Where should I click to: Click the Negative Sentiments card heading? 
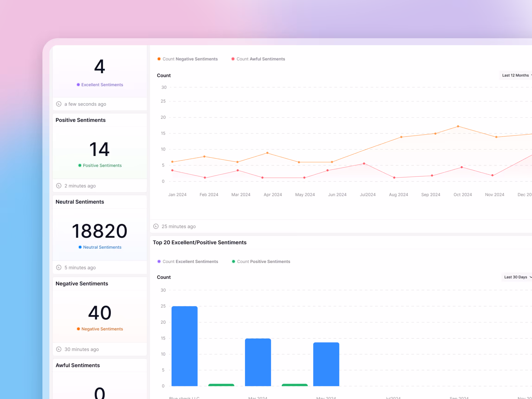click(x=82, y=284)
